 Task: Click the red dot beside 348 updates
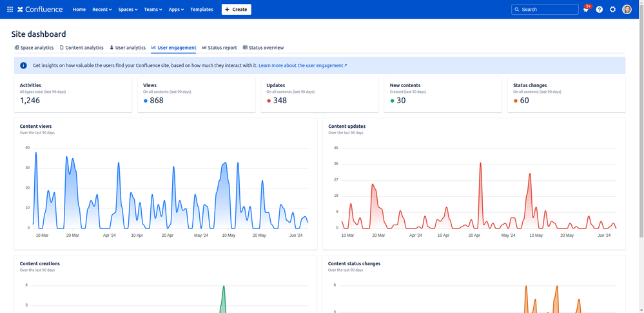coord(269,101)
